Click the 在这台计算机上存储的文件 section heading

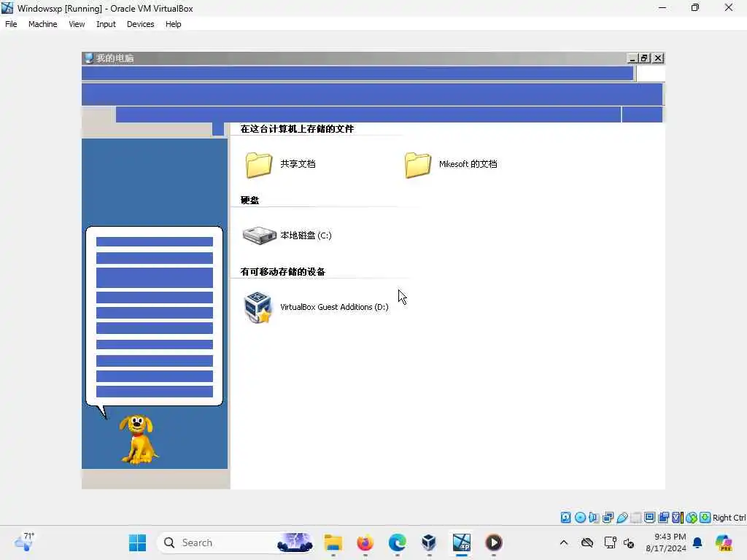point(297,129)
